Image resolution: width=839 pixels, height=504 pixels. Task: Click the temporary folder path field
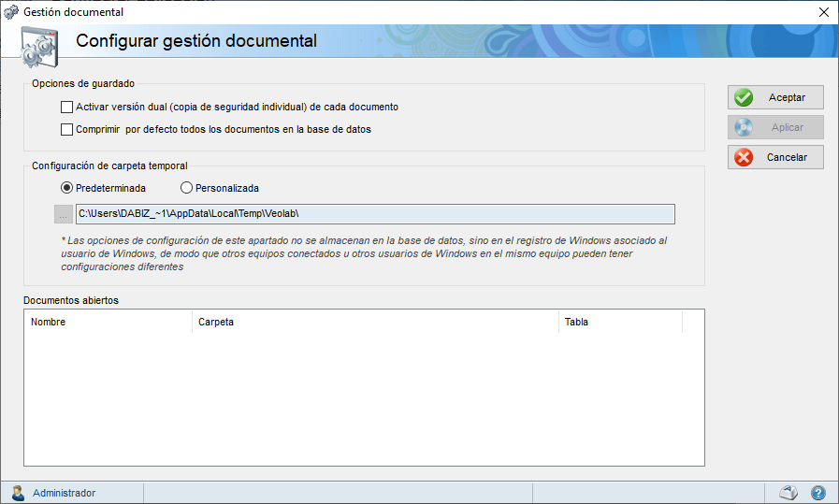(x=375, y=214)
